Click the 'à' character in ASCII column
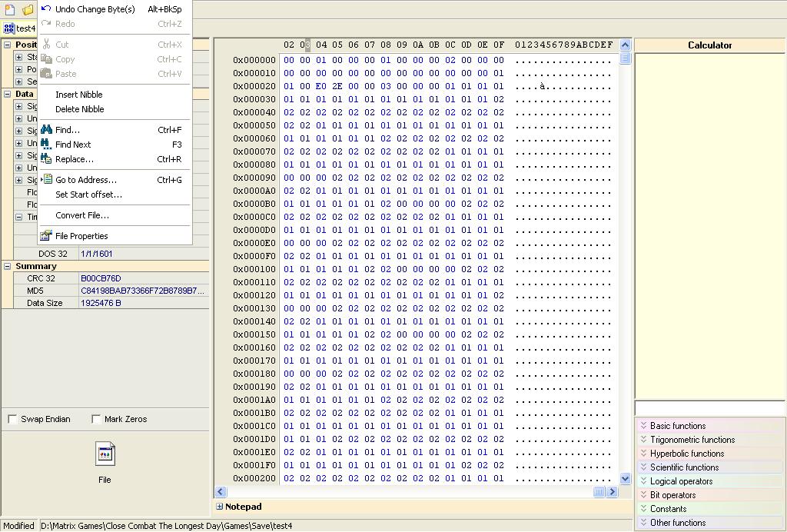Viewport: 787px width, 532px height. 542,86
